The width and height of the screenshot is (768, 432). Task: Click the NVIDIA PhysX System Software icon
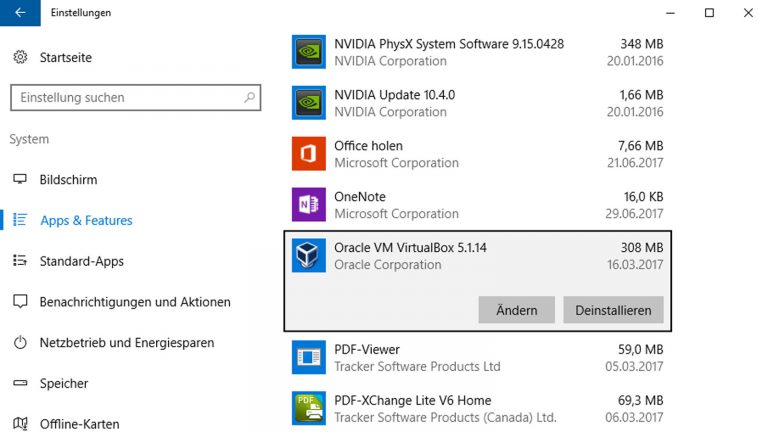pyautogui.click(x=309, y=52)
